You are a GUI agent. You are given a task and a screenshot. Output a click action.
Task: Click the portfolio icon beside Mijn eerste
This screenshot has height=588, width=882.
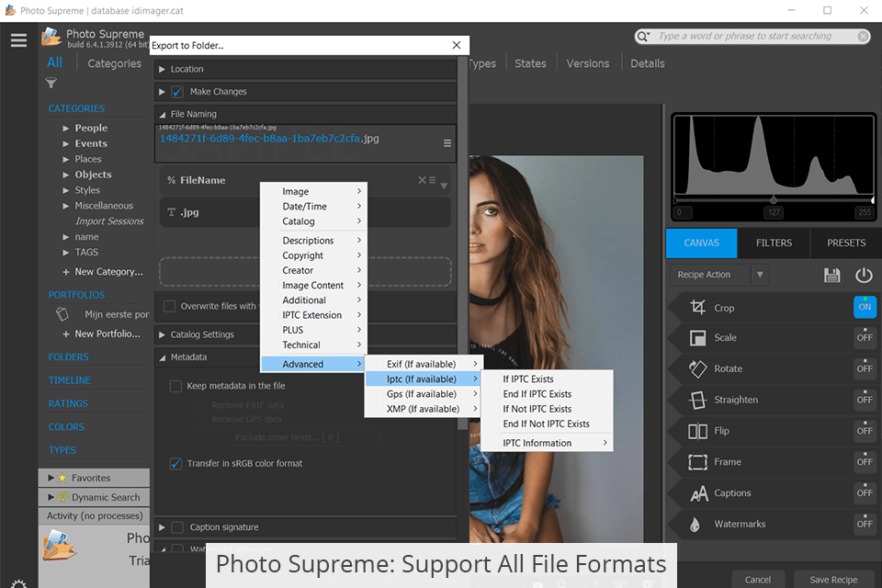tap(62, 314)
